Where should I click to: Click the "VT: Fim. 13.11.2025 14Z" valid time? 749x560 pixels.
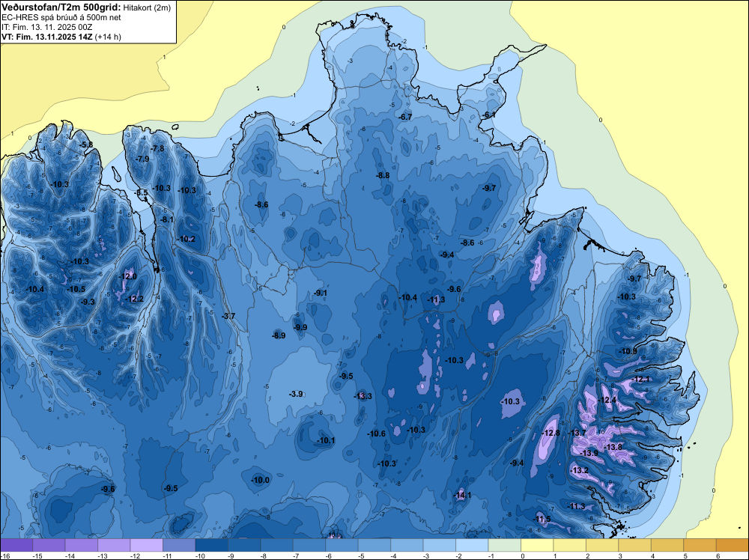pyautogui.click(x=46, y=37)
